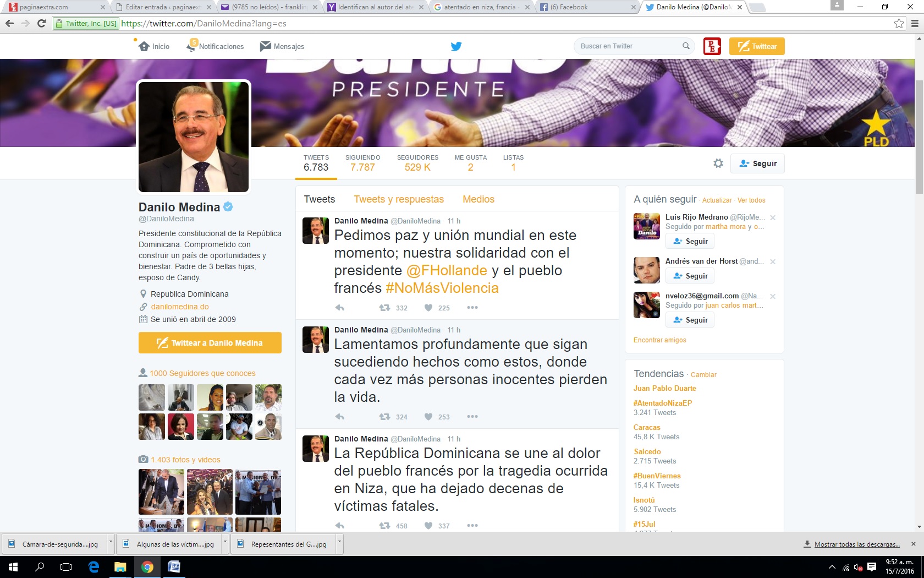This screenshot has width=924, height=578.
Task: Open hashtag #NoMásViolencia
Action: tap(442, 288)
